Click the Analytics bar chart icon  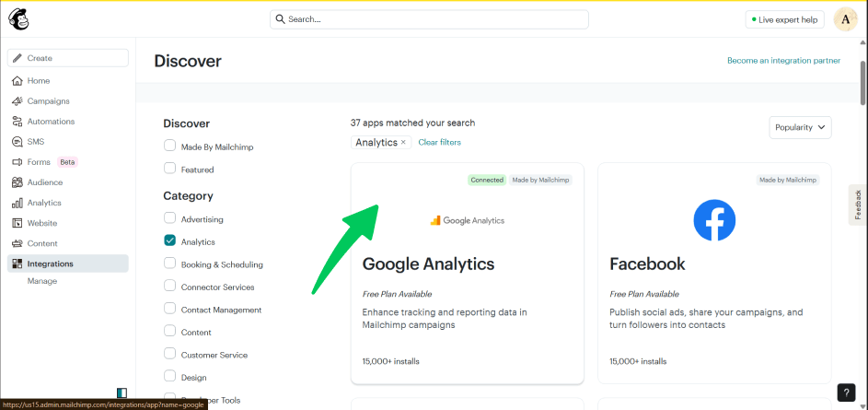coord(17,203)
